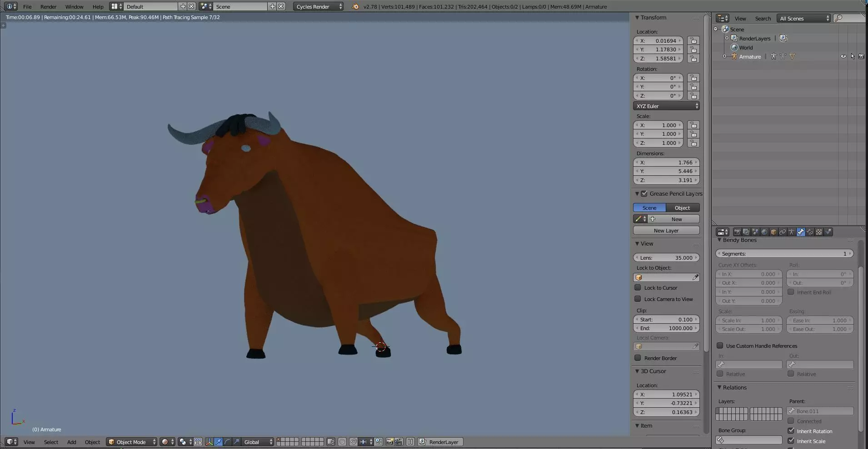This screenshot has width=868, height=449.
Task: Expand the Armature tree item
Action: [x=724, y=56]
